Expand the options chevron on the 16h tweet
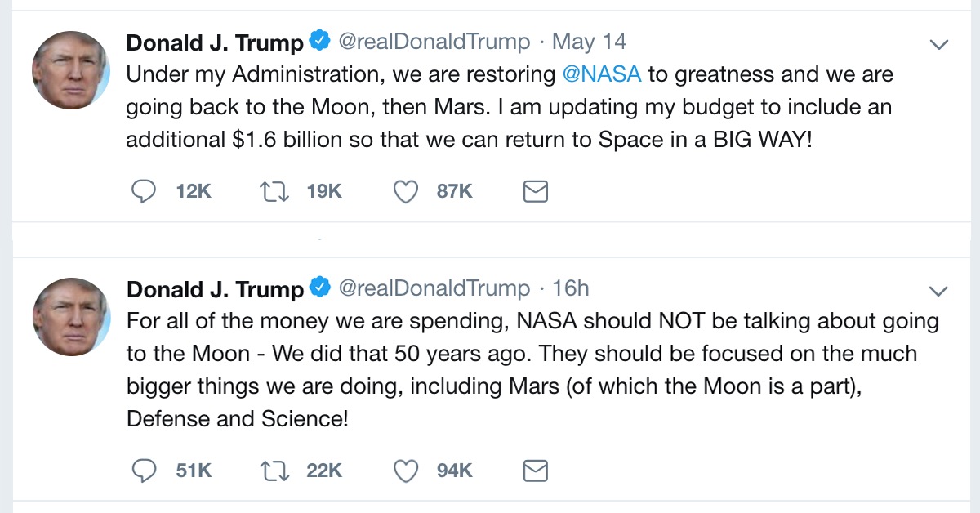Screen dimensions: 980x513 click(939, 291)
